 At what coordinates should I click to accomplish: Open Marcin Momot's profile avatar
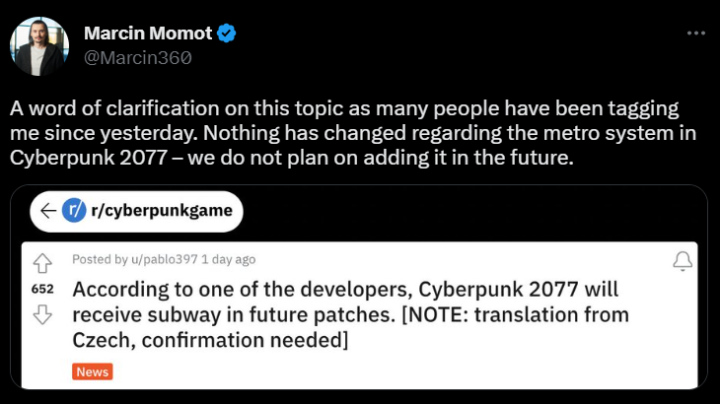39,46
